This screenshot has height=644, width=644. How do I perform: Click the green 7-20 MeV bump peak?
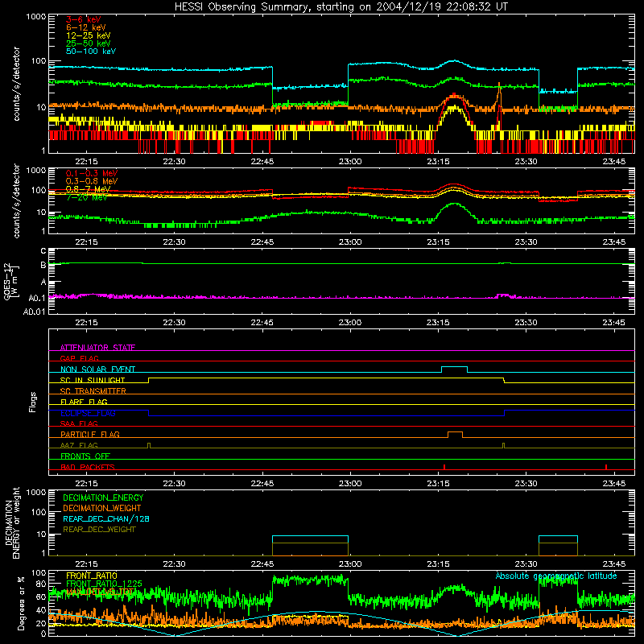pyautogui.click(x=454, y=204)
